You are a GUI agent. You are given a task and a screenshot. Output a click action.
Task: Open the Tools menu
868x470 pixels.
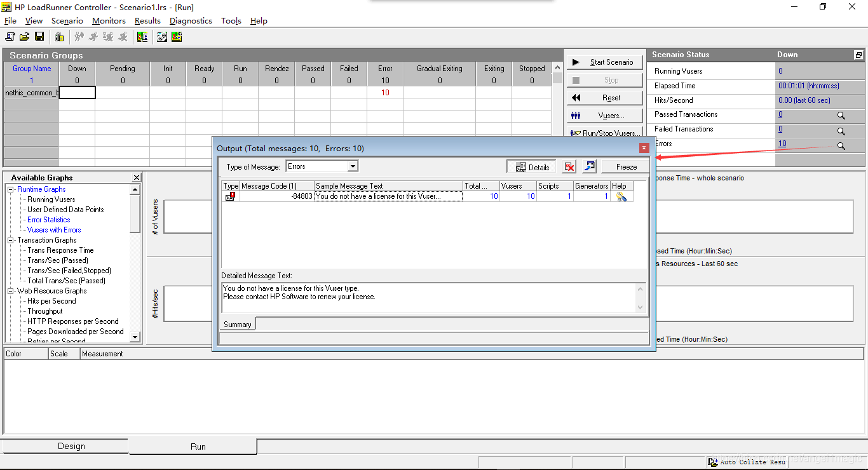click(x=231, y=21)
